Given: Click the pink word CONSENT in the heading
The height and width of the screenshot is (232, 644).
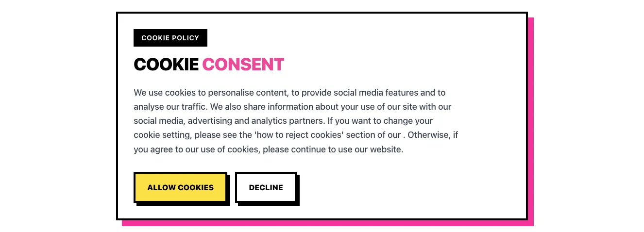Looking at the screenshot, I should pos(243,65).
